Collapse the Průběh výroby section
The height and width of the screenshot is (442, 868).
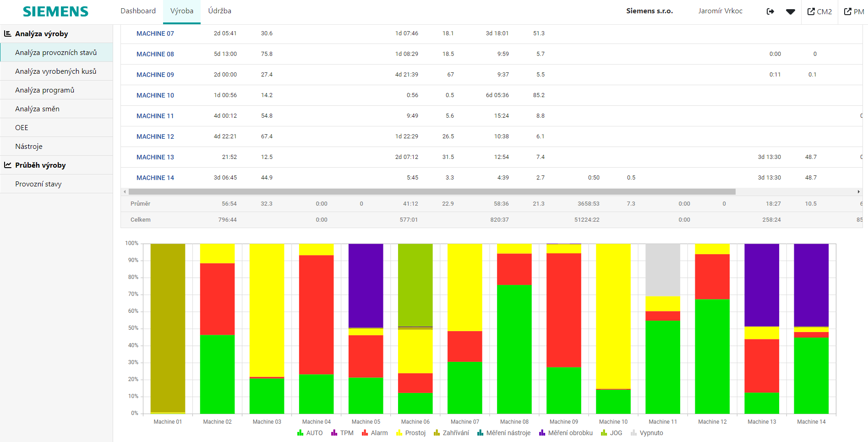40,165
